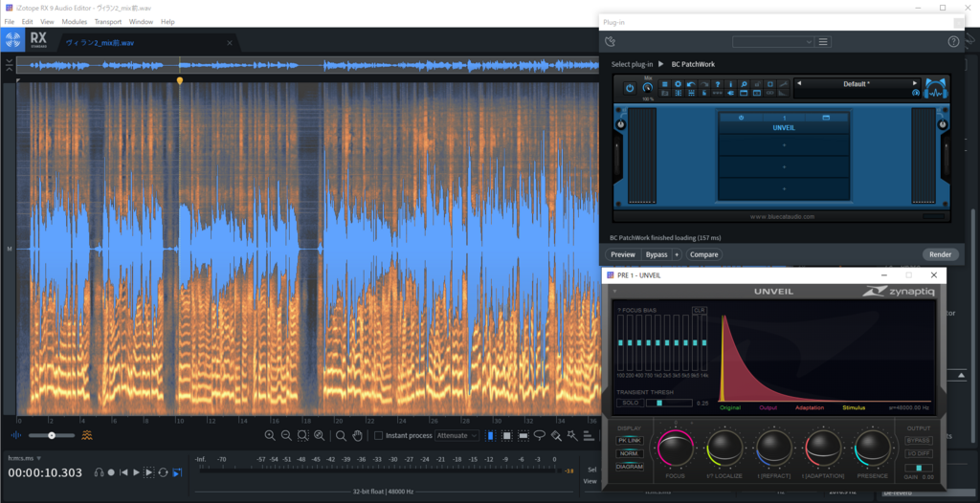This screenshot has height=503, width=980.
Task: Select the Lasso selection tool
Action: [x=540, y=435]
